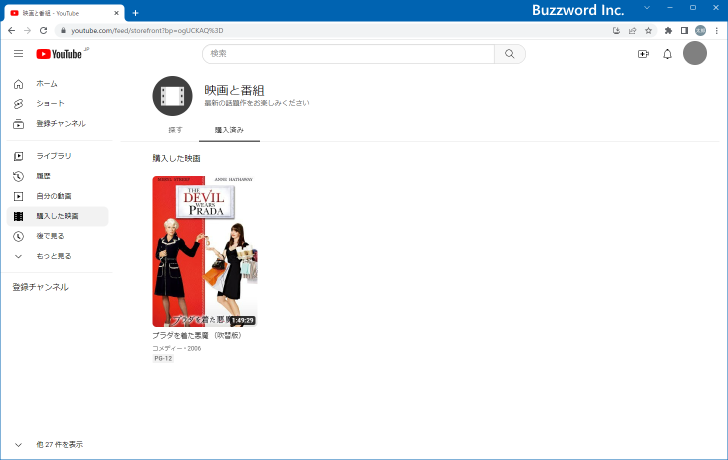Click the browser forward arrow
Viewport: 728px width, 460px height.
point(27,31)
